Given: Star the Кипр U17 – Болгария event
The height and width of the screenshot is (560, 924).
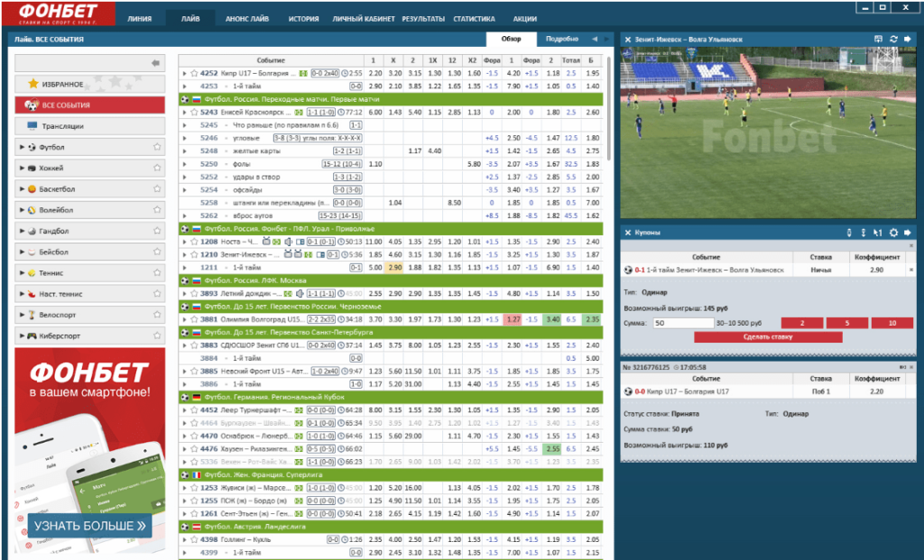Looking at the screenshot, I should (x=193, y=73).
